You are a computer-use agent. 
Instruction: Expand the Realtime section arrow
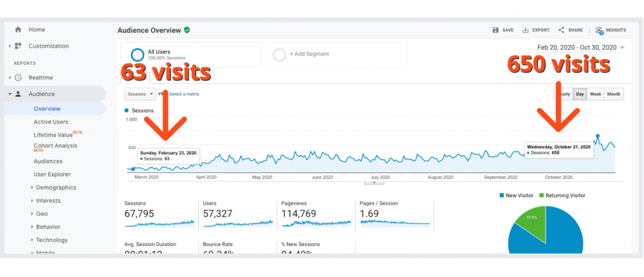point(9,77)
